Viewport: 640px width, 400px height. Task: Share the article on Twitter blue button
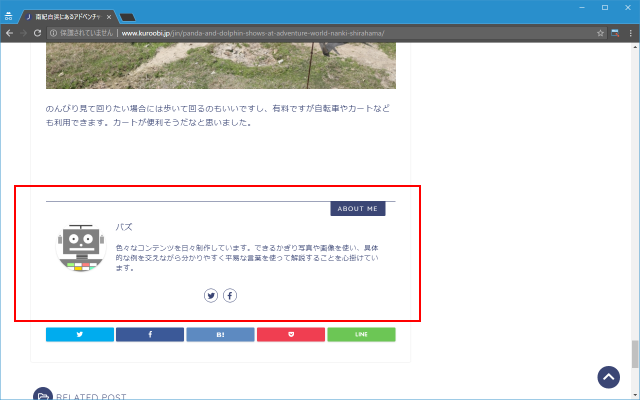tap(80, 334)
